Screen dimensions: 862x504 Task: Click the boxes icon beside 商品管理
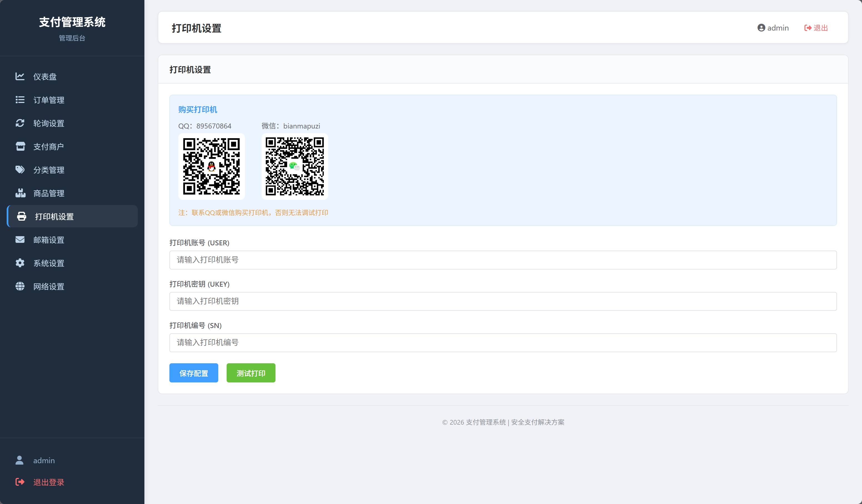pos(20,193)
